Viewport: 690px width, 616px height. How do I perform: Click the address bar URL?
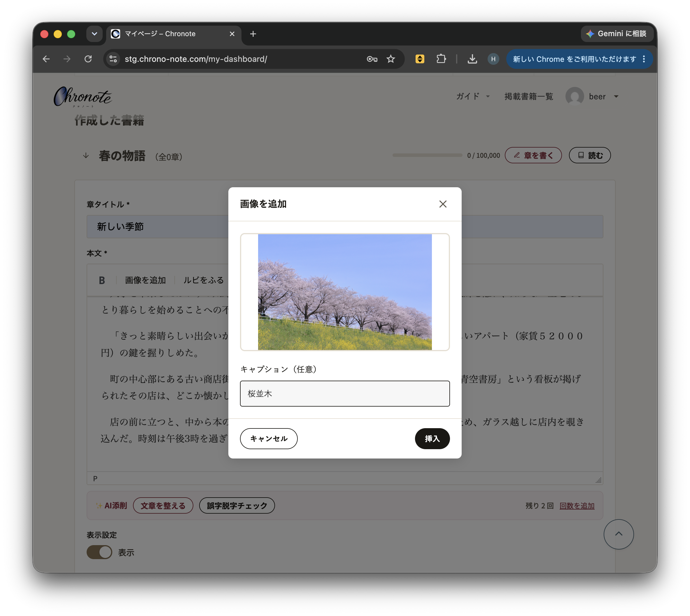tap(196, 59)
